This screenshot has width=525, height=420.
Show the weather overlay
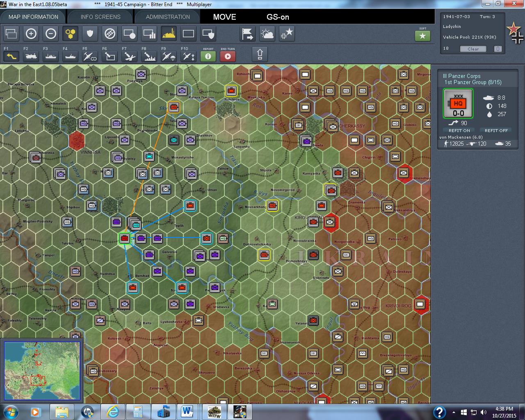tap(267, 34)
